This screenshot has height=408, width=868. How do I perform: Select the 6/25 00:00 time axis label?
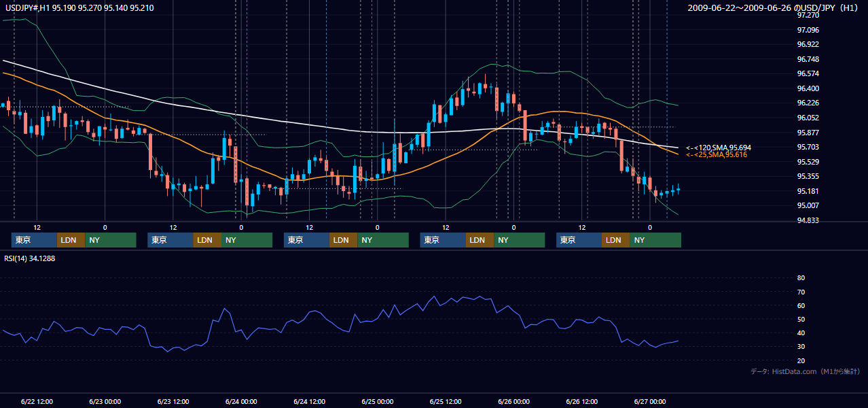pyautogui.click(x=378, y=401)
